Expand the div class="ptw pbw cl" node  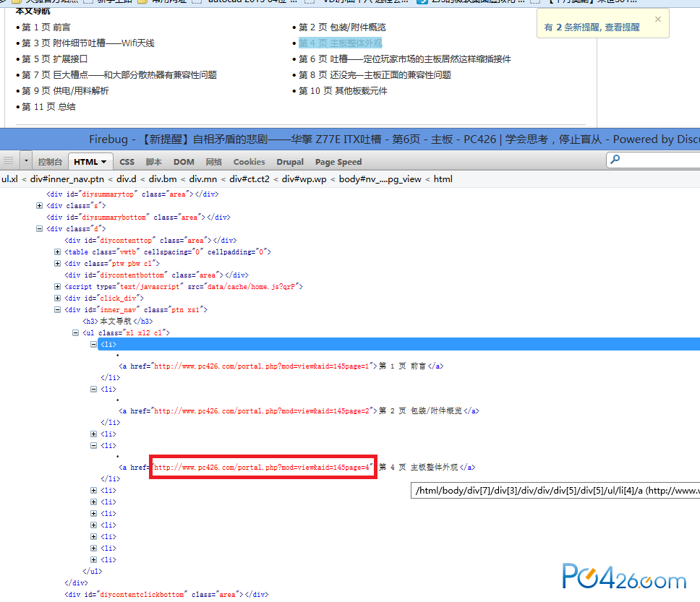click(57, 264)
